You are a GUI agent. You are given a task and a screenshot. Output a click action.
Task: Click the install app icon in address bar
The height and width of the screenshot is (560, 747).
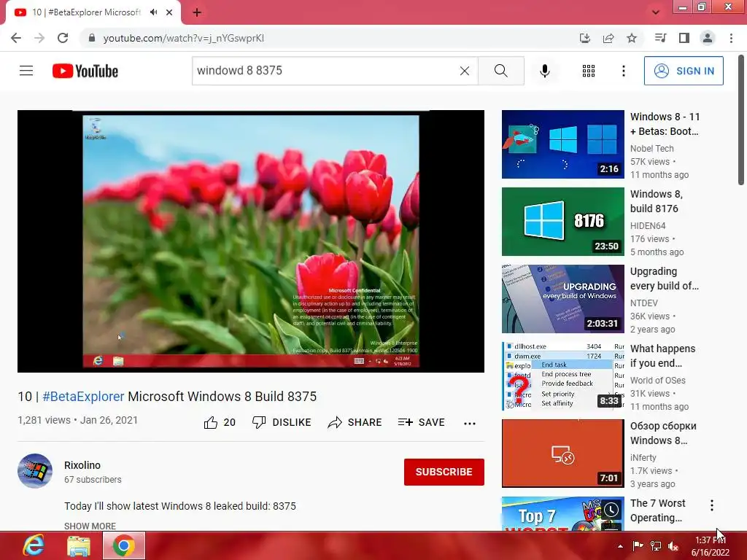[584, 38]
